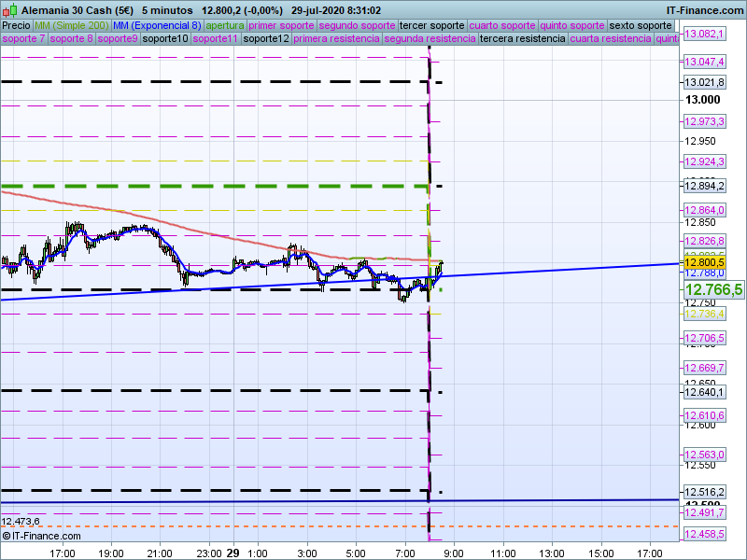
Task: Click the 5 minutos timeframe label
Action: coord(167,10)
